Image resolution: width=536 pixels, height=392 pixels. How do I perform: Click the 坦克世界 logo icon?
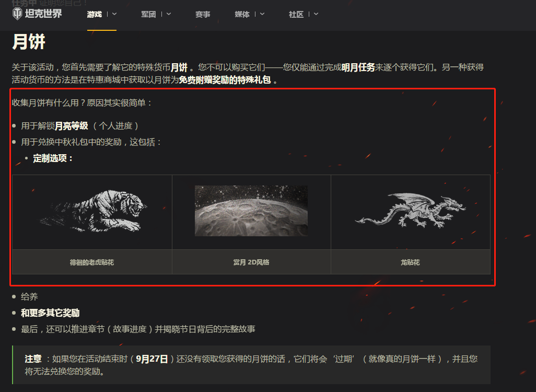click(x=17, y=14)
